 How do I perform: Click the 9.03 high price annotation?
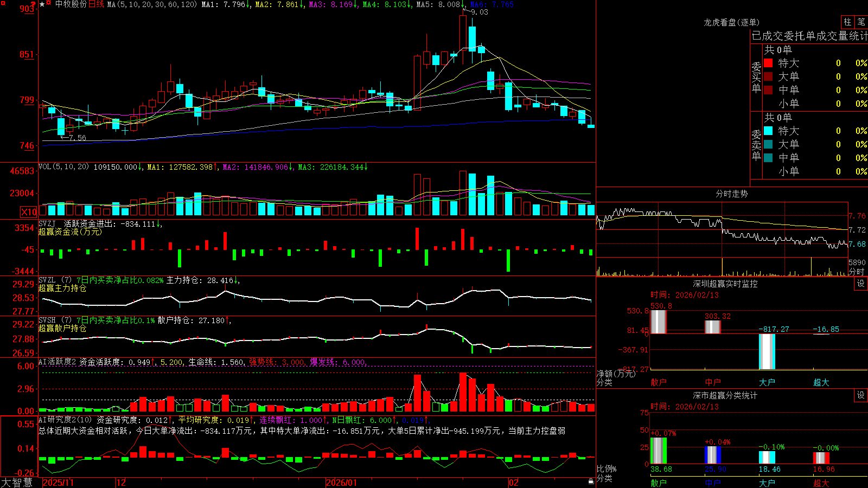pyautogui.click(x=479, y=12)
